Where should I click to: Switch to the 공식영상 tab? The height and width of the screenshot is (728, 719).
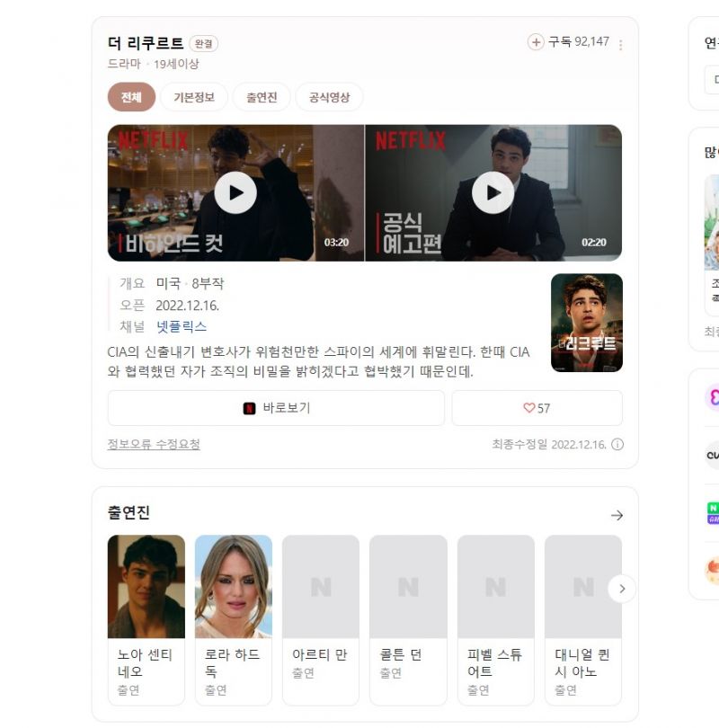pyautogui.click(x=329, y=97)
